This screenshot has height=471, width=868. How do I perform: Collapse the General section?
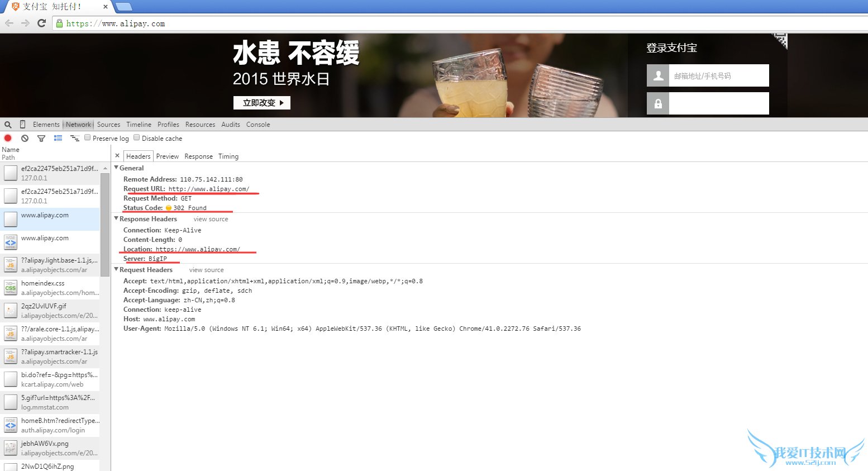pos(116,168)
